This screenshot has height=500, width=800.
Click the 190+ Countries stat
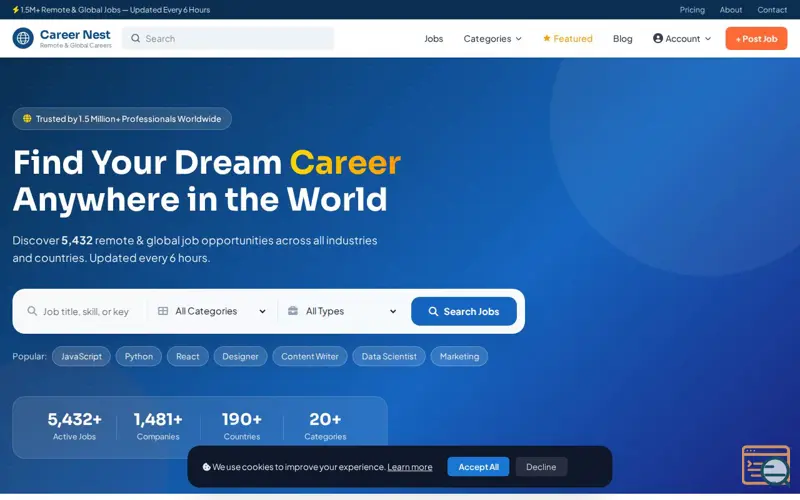coord(242,426)
